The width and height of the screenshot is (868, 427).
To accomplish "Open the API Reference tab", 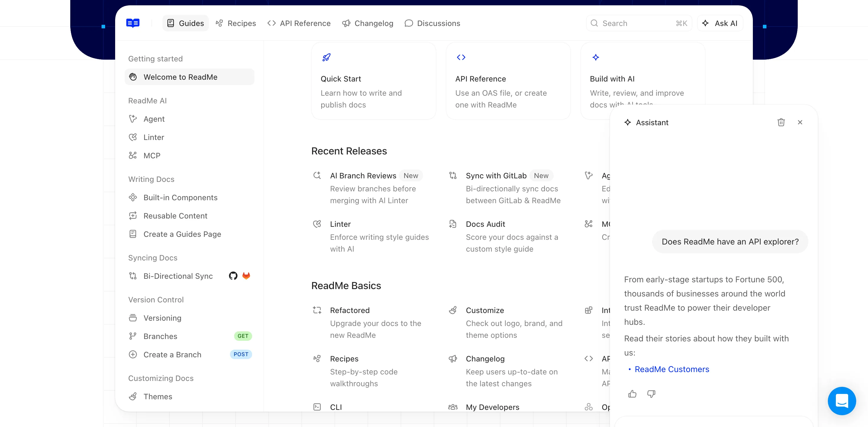I will pyautogui.click(x=299, y=23).
